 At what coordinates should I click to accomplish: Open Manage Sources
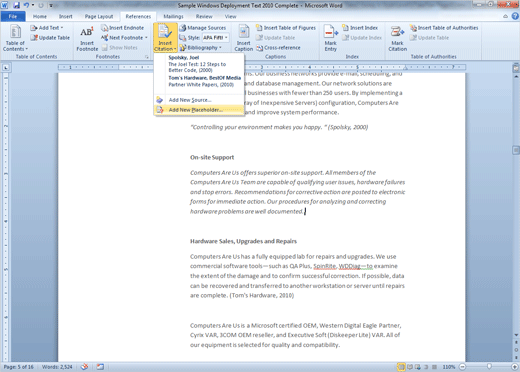(x=203, y=28)
